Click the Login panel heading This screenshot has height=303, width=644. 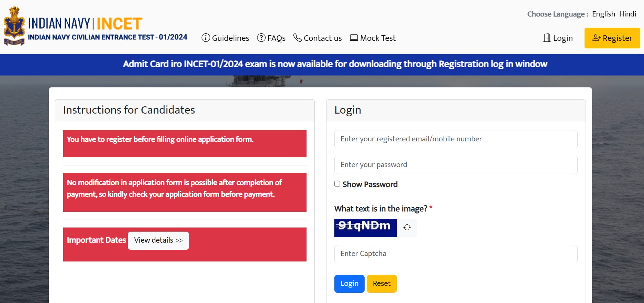[348, 110]
